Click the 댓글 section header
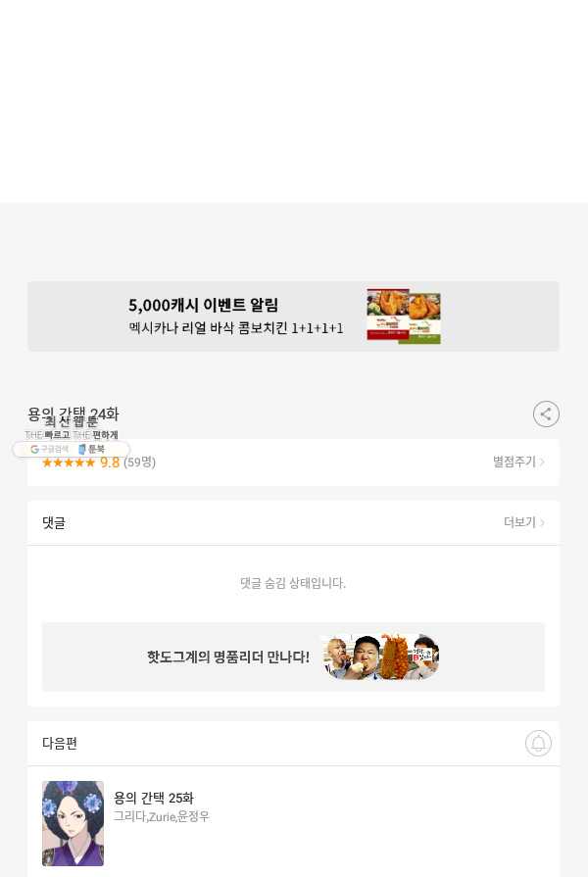 tap(54, 523)
